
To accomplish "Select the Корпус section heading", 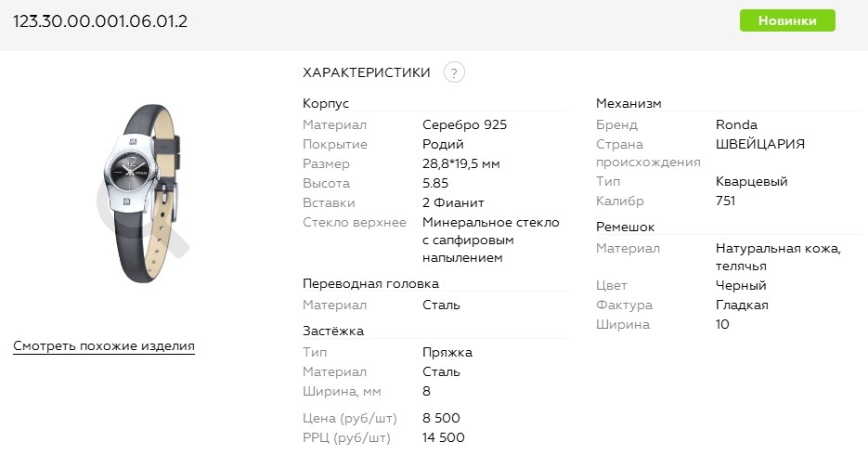I will [326, 103].
